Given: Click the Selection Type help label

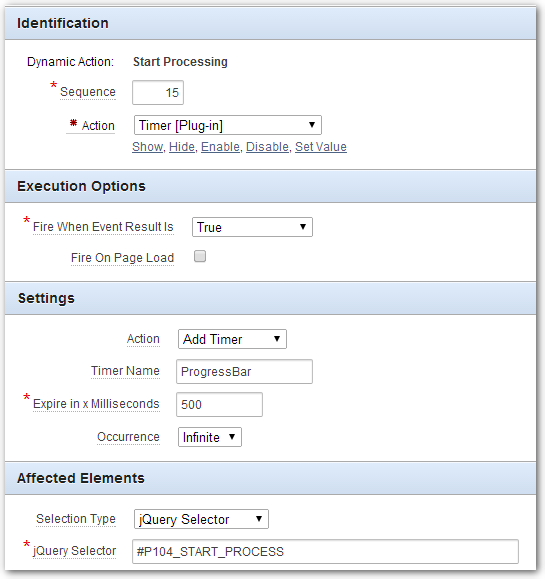Looking at the screenshot, I should click(x=76, y=519).
